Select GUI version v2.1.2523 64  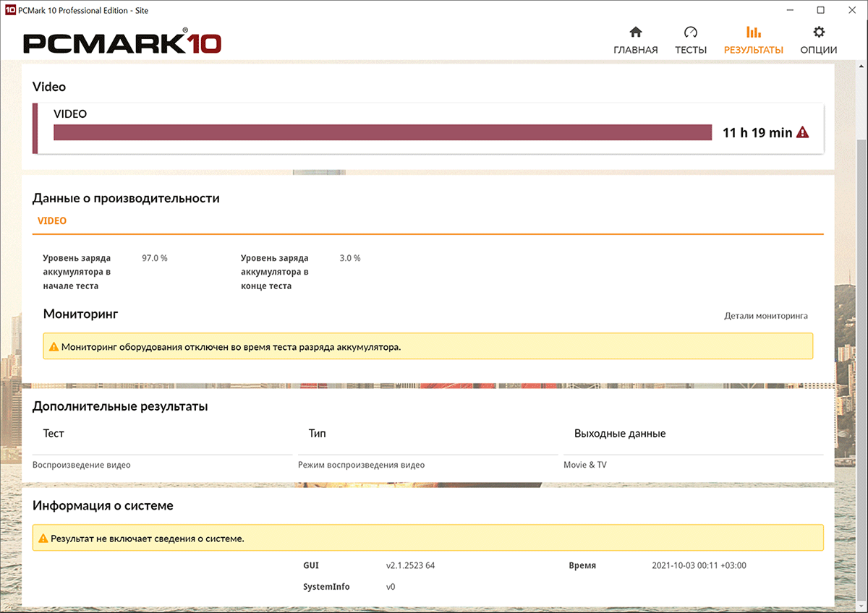tap(410, 565)
